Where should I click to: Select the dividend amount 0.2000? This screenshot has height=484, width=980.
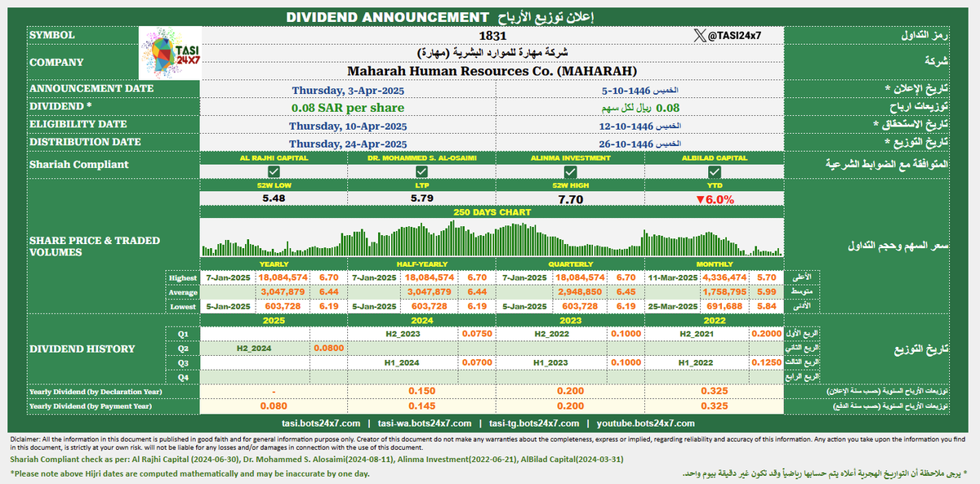[768, 334]
